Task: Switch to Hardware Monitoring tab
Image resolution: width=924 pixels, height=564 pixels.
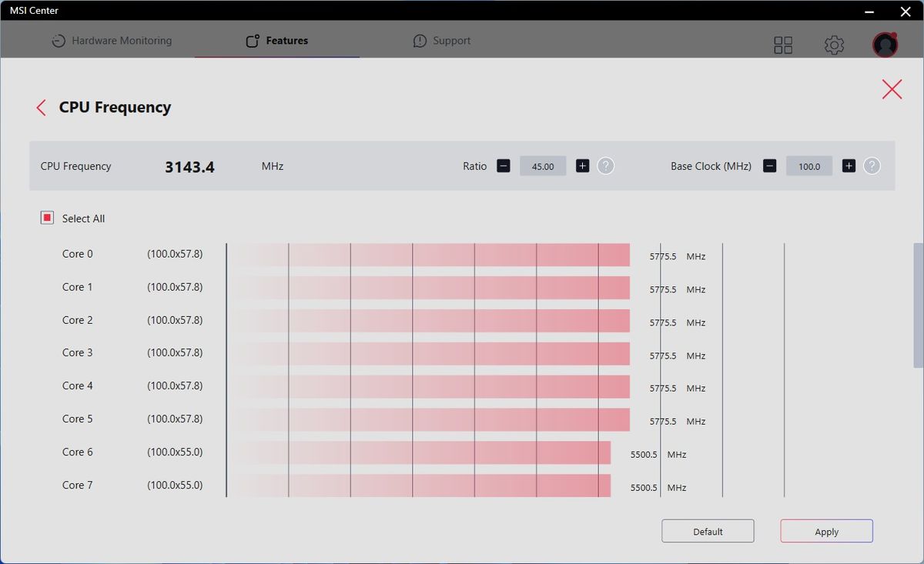Action: (112, 41)
